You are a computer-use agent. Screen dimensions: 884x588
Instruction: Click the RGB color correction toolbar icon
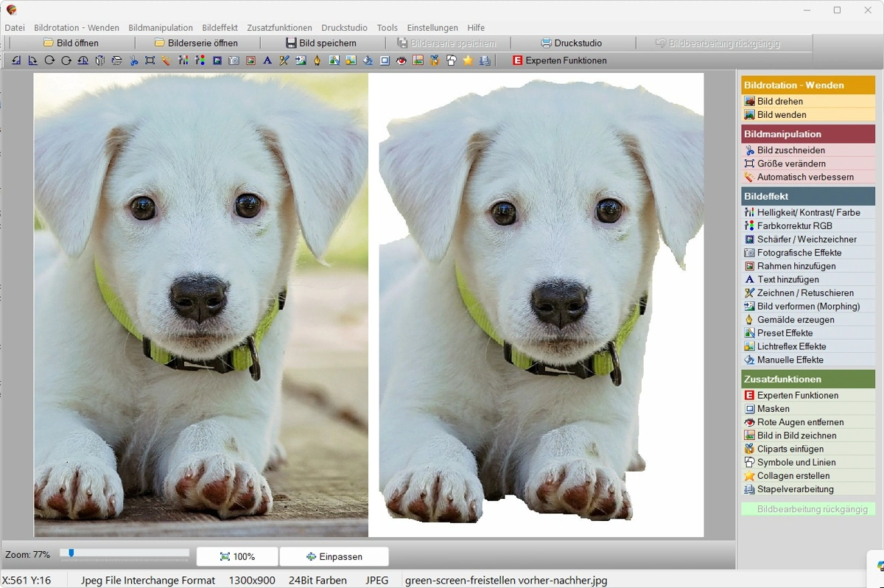click(200, 60)
